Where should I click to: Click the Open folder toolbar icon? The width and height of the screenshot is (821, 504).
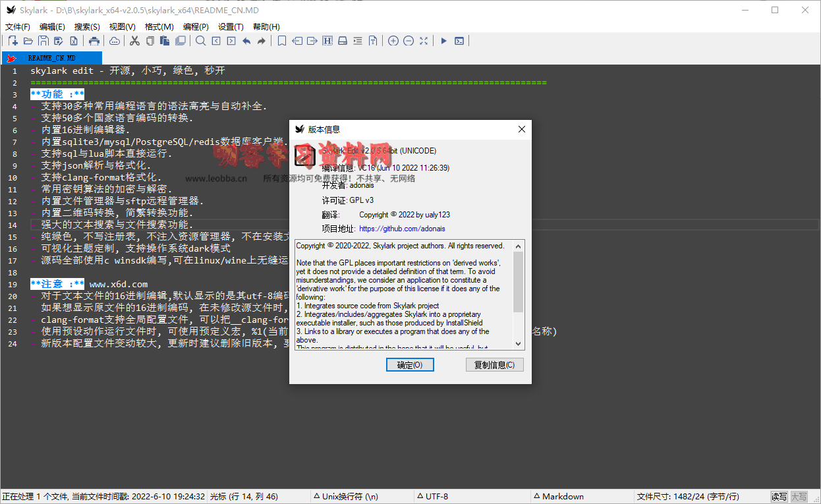[x=28, y=41]
